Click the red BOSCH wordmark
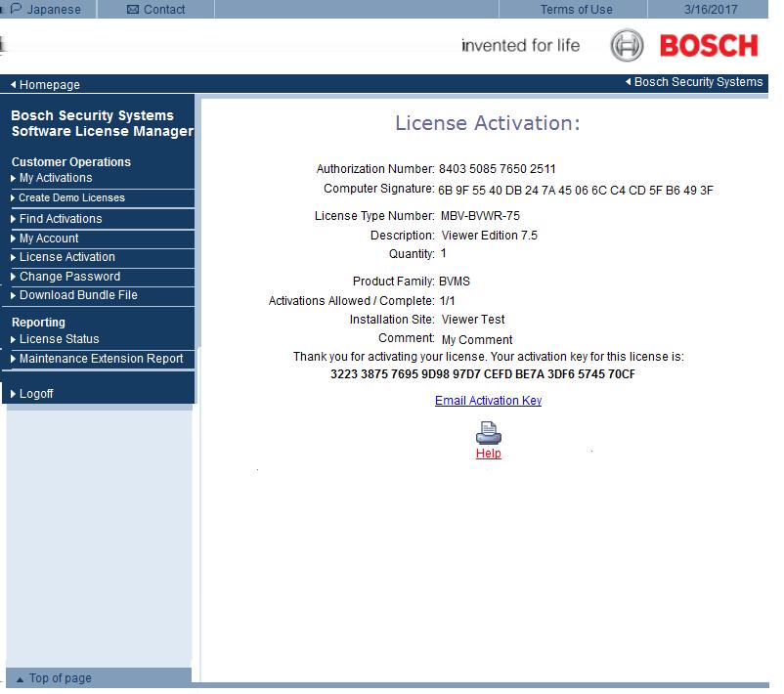 pos(709,46)
